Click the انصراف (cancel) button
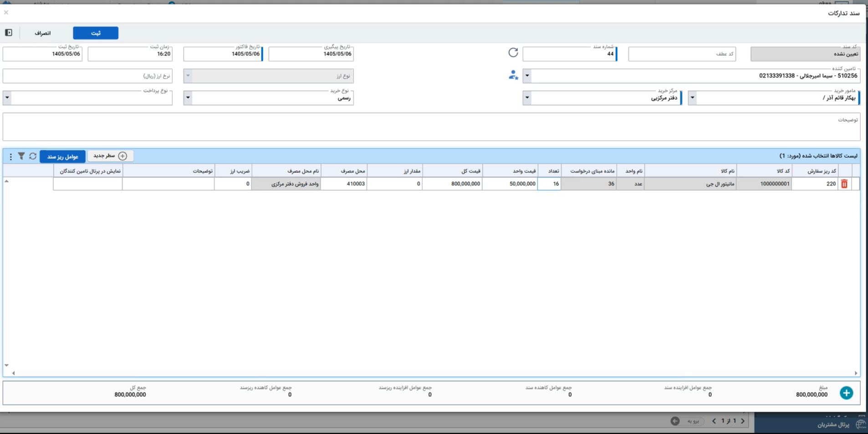 click(x=43, y=33)
